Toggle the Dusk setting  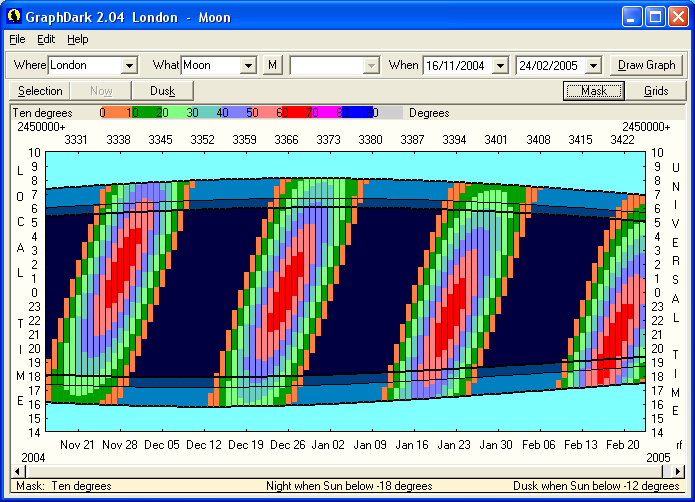(162, 91)
